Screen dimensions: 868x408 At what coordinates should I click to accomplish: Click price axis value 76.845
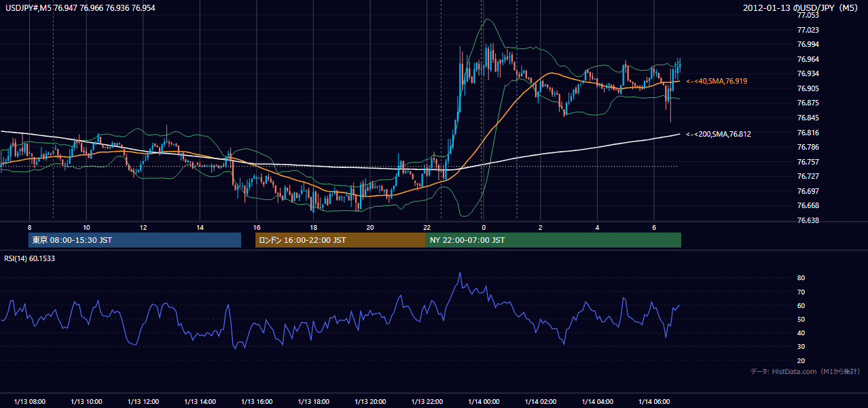tap(807, 118)
